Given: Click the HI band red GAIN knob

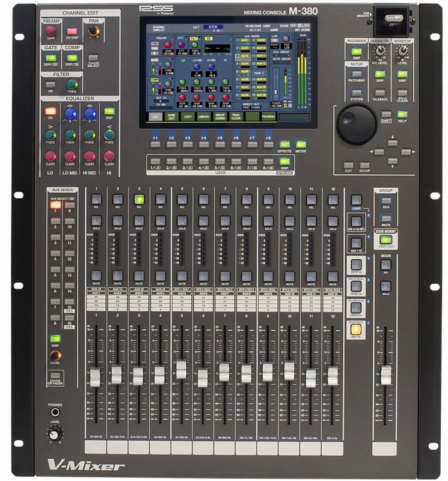Looking at the screenshot, I should pyautogui.click(x=109, y=156).
